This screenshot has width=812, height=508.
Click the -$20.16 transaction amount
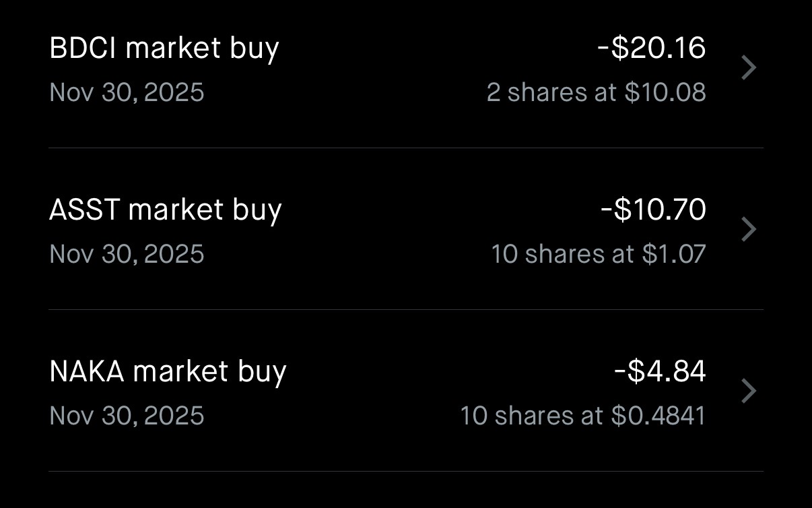(x=651, y=48)
